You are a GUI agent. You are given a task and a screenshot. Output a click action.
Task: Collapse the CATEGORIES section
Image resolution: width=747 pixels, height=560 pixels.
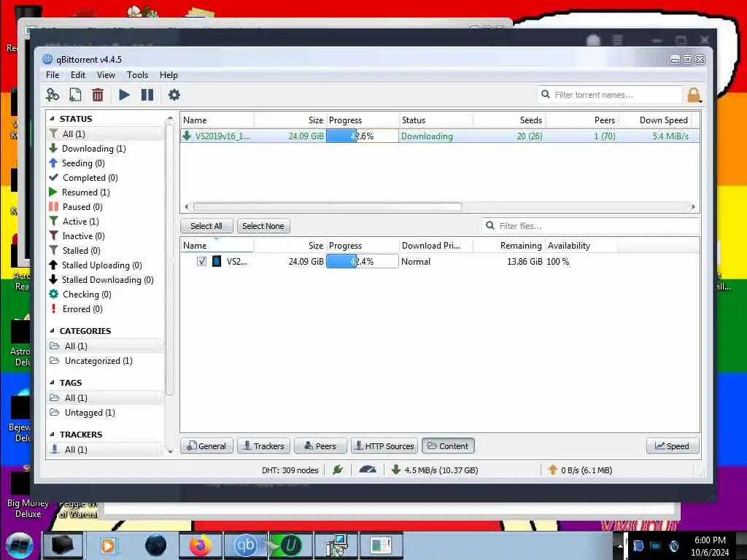click(52, 331)
